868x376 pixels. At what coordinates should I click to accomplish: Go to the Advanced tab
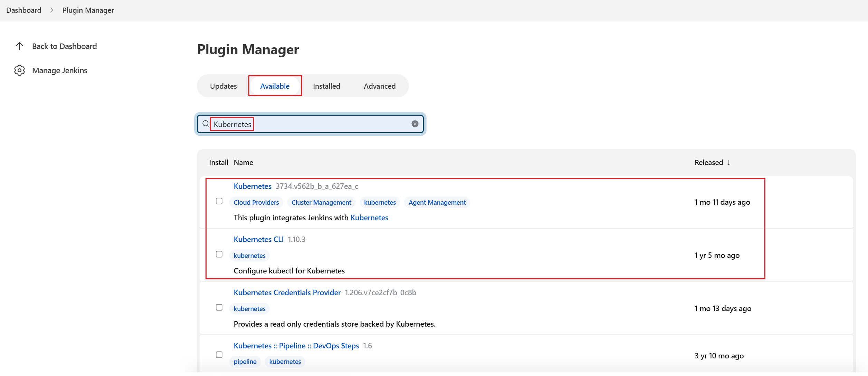(379, 86)
